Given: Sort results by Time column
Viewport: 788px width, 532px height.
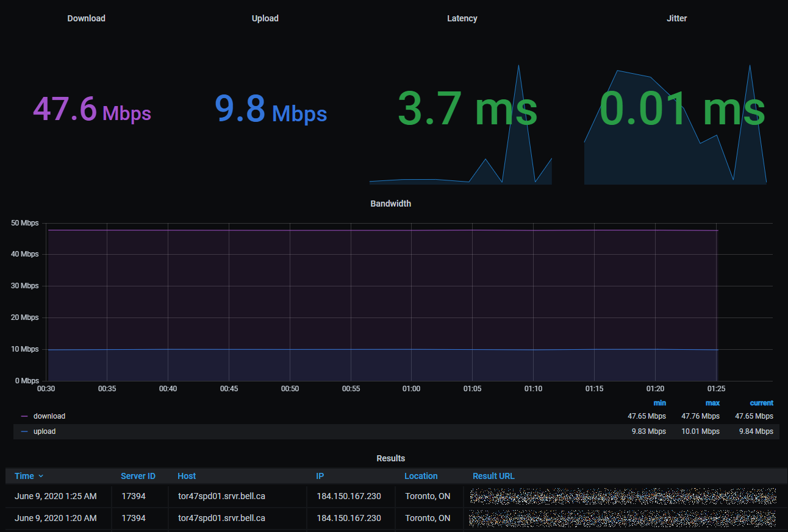Looking at the screenshot, I should coord(24,476).
